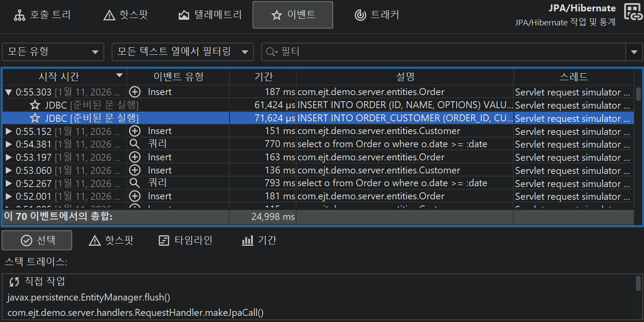The width and height of the screenshot is (644, 322).
Task: Open the 호출 트리 tab
Action: click(42, 15)
